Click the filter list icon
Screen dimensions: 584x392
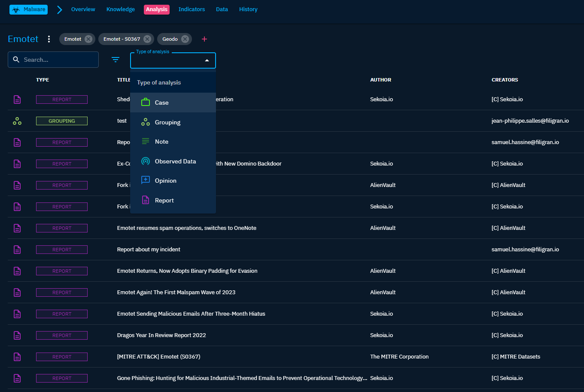click(116, 60)
